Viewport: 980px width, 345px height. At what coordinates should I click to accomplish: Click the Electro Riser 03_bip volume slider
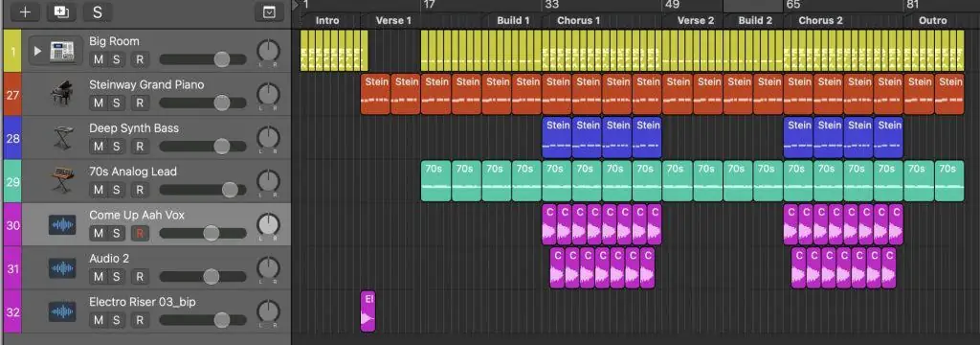click(x=203, y=320)
